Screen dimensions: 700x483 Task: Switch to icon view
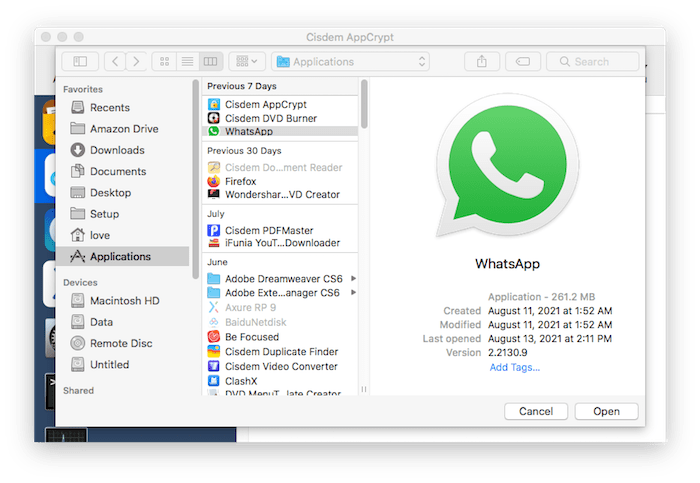tap(164, 61)
